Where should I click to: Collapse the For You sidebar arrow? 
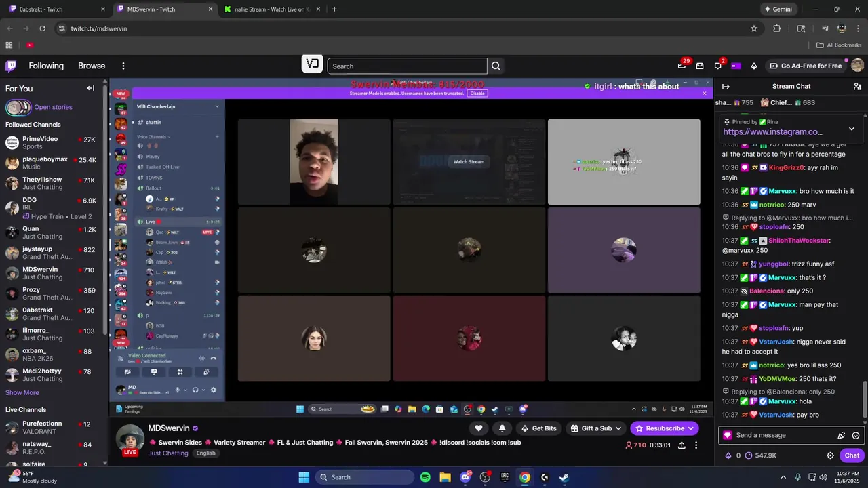tap(90, 88)
